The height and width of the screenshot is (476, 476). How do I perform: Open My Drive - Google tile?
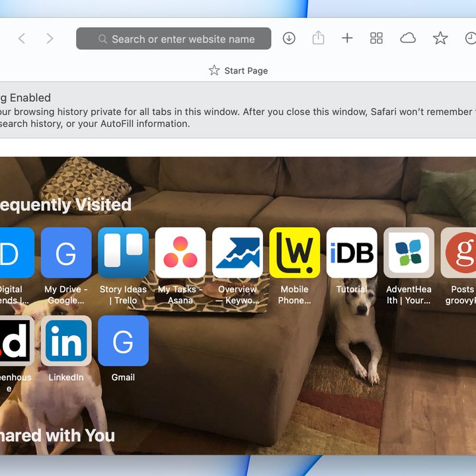pyautogui.click(x=66, y=253)
